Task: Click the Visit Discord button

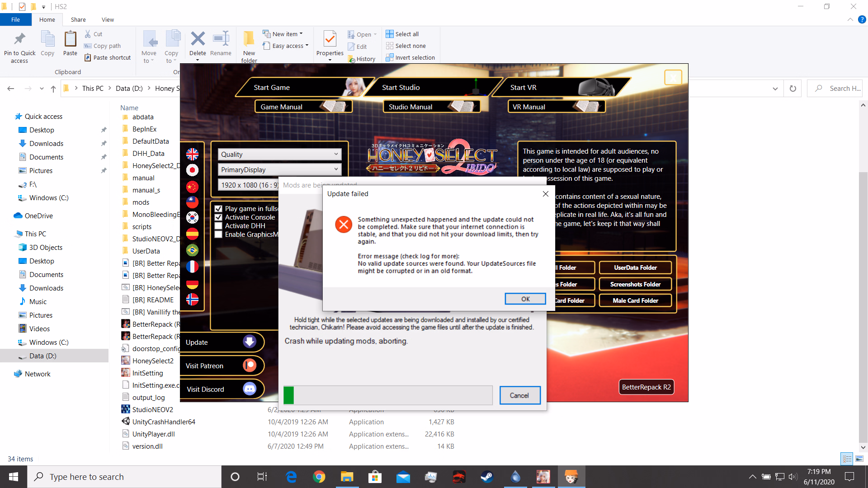Action: pyautogui.click(x=222, y=389)
